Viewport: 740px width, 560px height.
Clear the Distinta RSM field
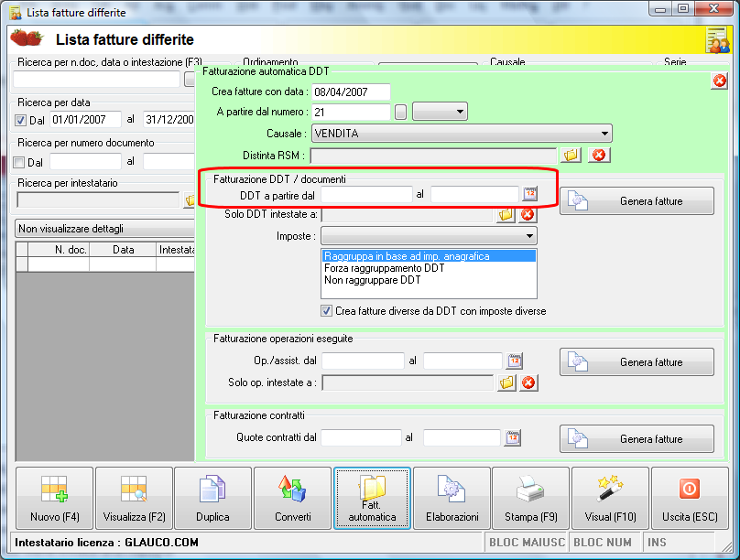pyautogui.click(x=599, y=155)
